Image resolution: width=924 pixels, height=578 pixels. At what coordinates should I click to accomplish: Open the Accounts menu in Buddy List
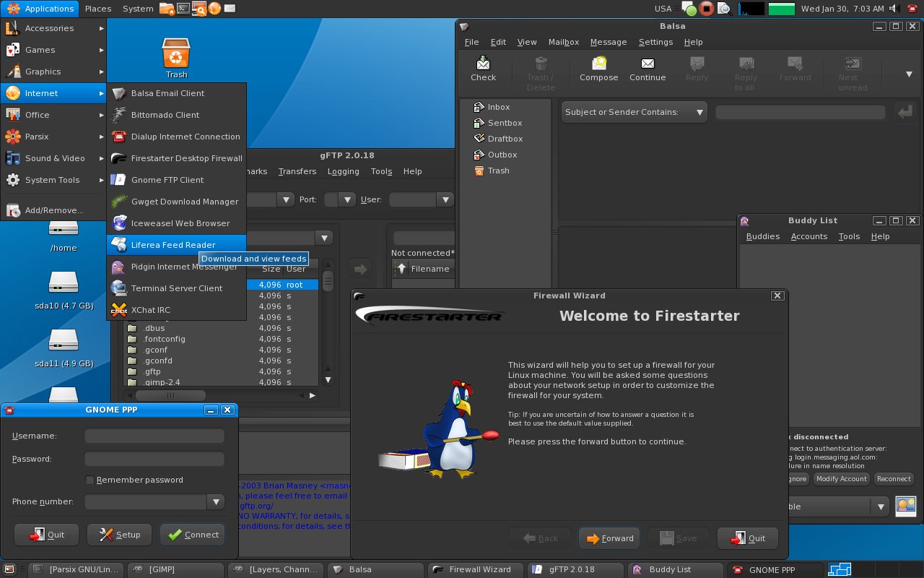point(809,236)
